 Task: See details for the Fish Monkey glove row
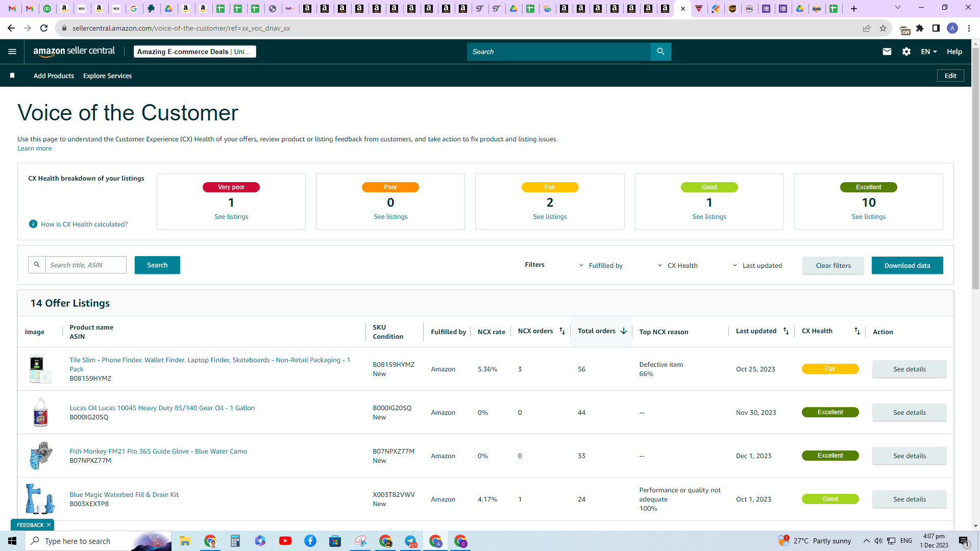pos(909,456)
